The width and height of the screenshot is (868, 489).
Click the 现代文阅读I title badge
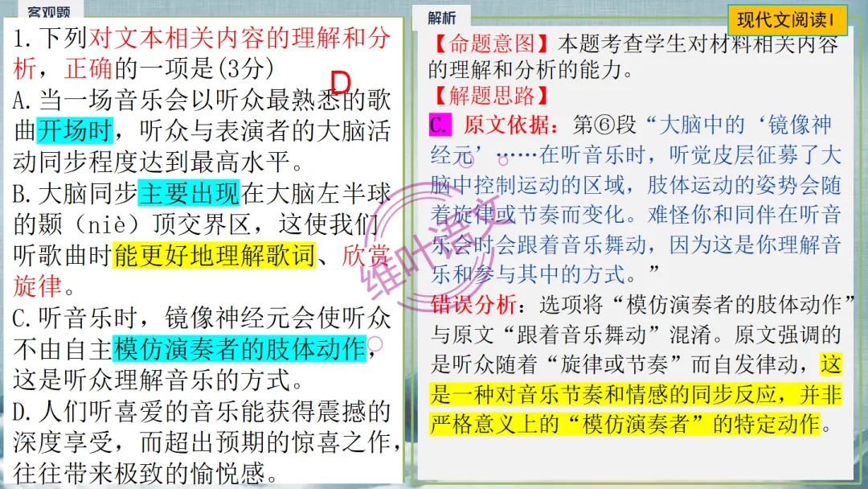[x=788, y=19]
